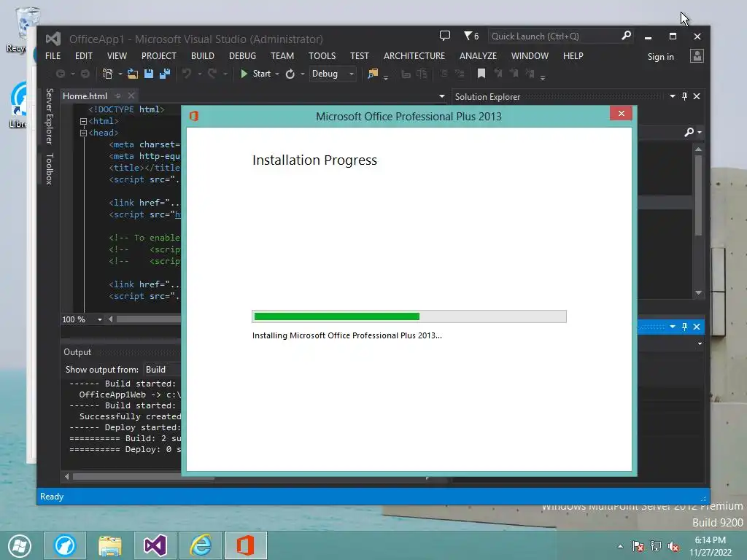Click the Navigate Forward arrow icon

[x=85, y=74]
